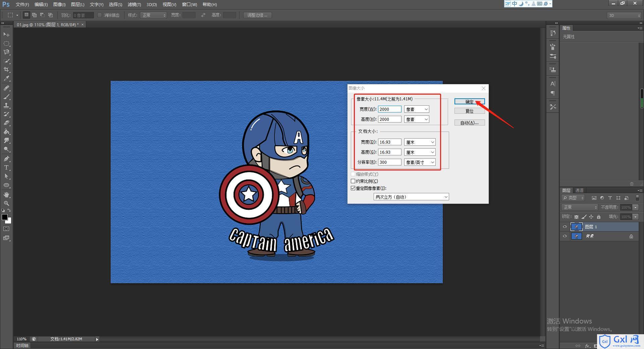Screen dimensions: 644x349
Task: Select add to selection mode button
Action: [34, 15]
